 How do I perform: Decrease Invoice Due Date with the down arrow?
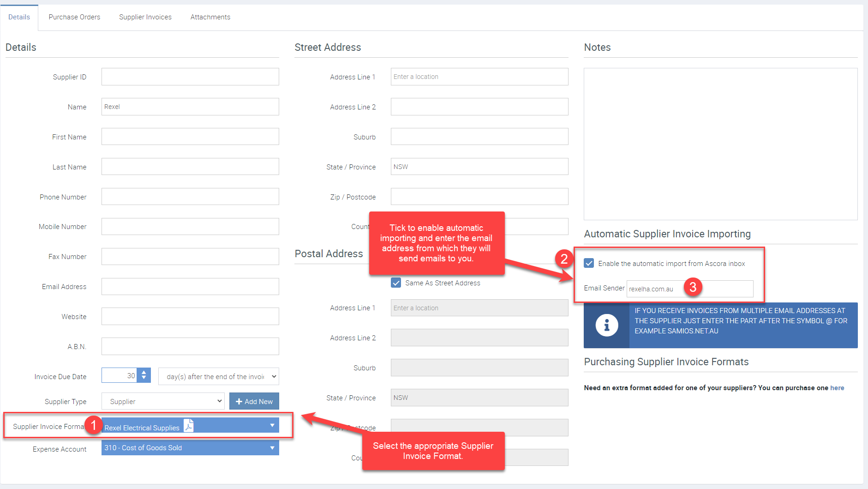[144, 379]
